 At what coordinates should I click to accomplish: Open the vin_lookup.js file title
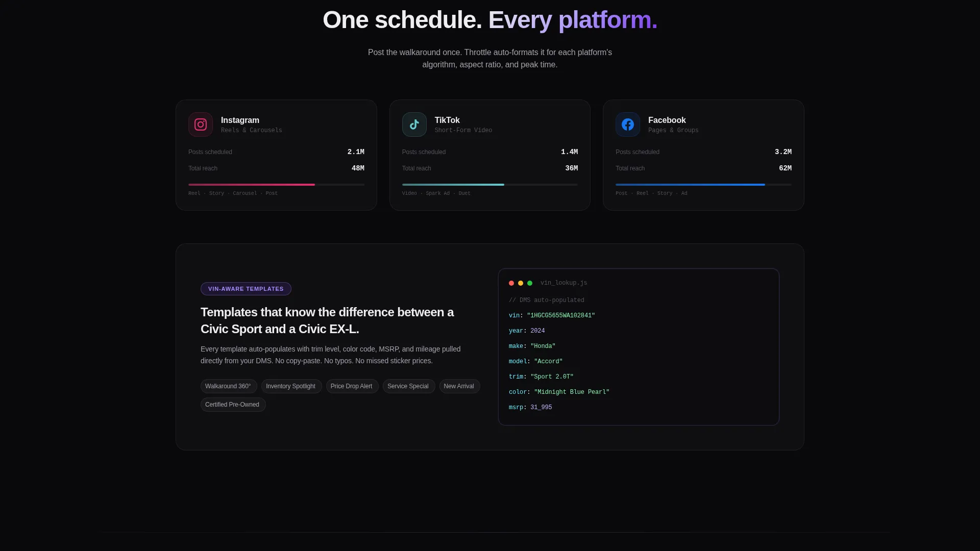point(563,283)
